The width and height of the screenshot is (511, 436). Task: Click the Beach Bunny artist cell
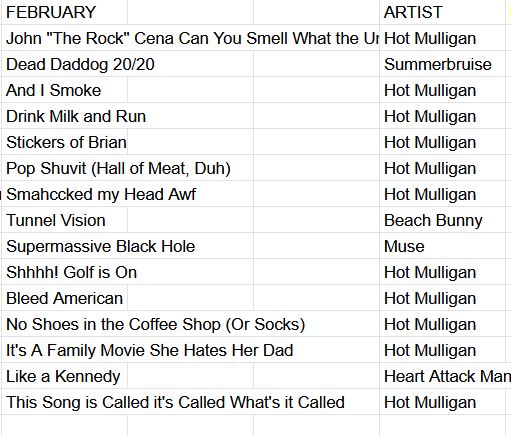click(x=442, y=220)
